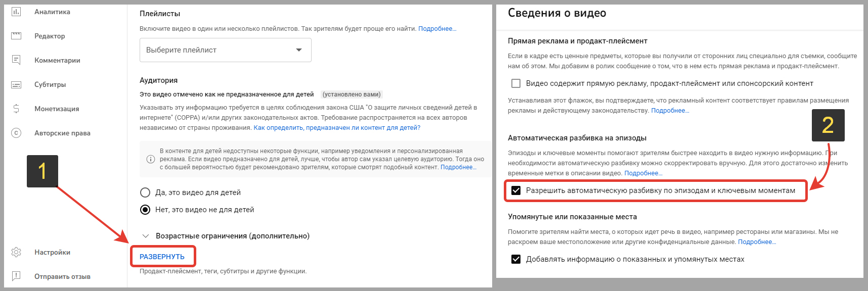Expand 'Возрастные ограничения' chevron
Screen dimensions: 868x291
coord(146,236)
